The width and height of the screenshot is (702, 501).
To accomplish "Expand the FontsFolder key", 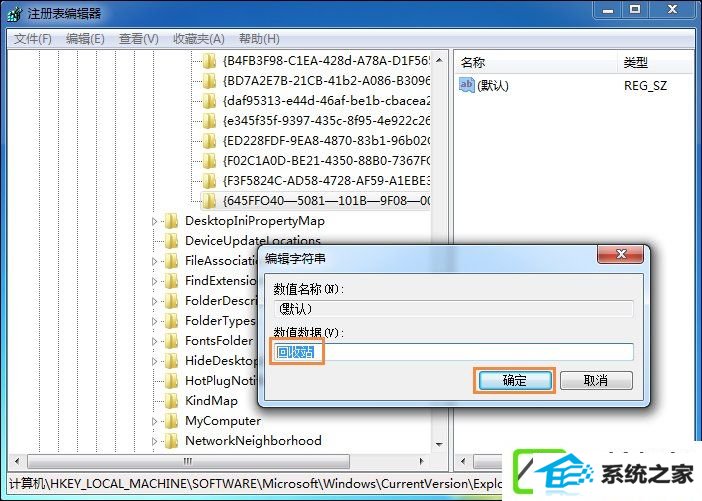I will click(154, 341).
